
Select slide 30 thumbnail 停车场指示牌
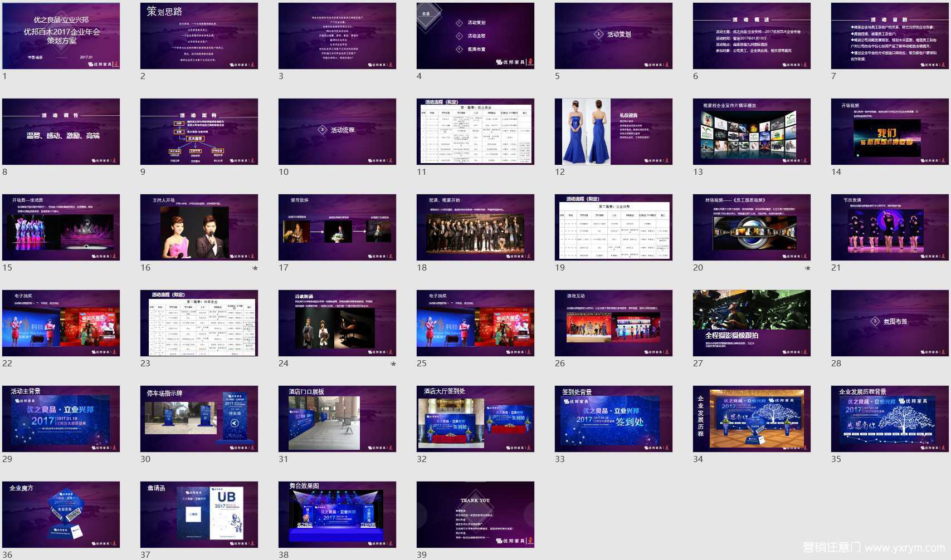click(x=199, y=419)
